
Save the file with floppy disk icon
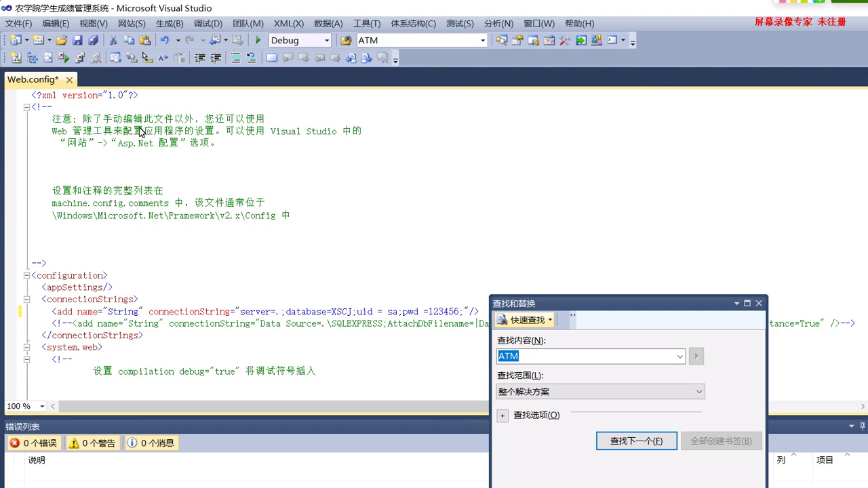pyautogui.click(x=77, y=41)
